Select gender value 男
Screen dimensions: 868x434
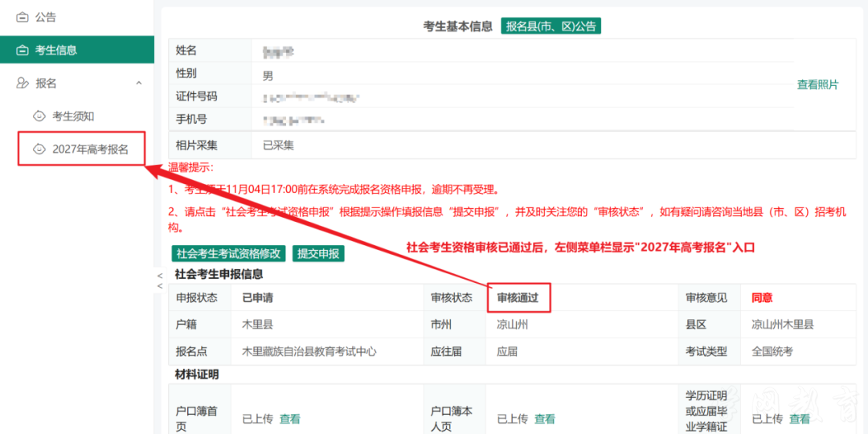click(268, 76)
